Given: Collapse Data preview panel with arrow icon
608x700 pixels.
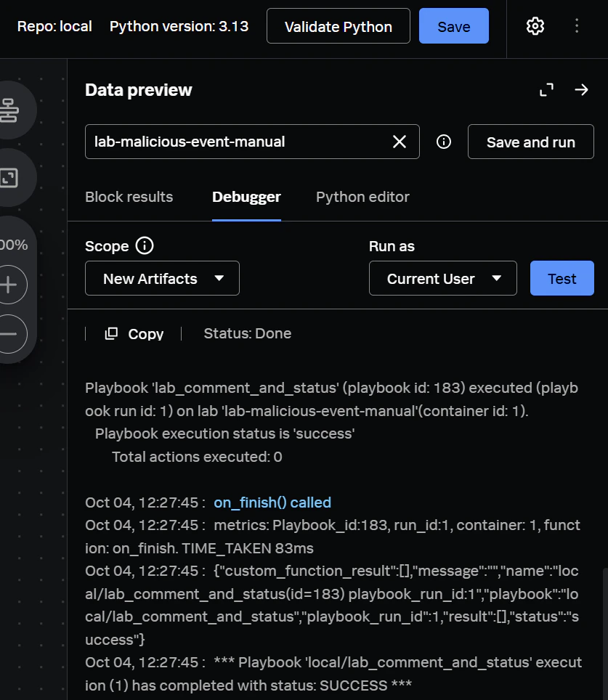Looking at the screenshot, I should (x=581, y=90).
